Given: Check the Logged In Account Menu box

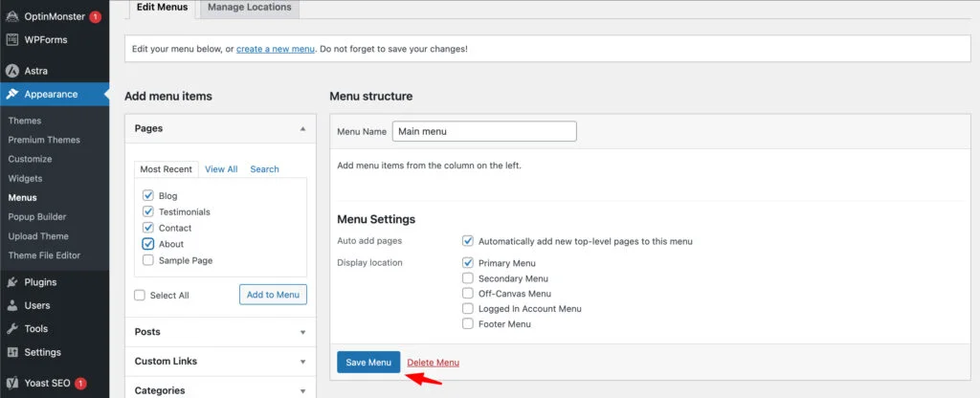Looking at the screenshot, I should pos(467,309).
